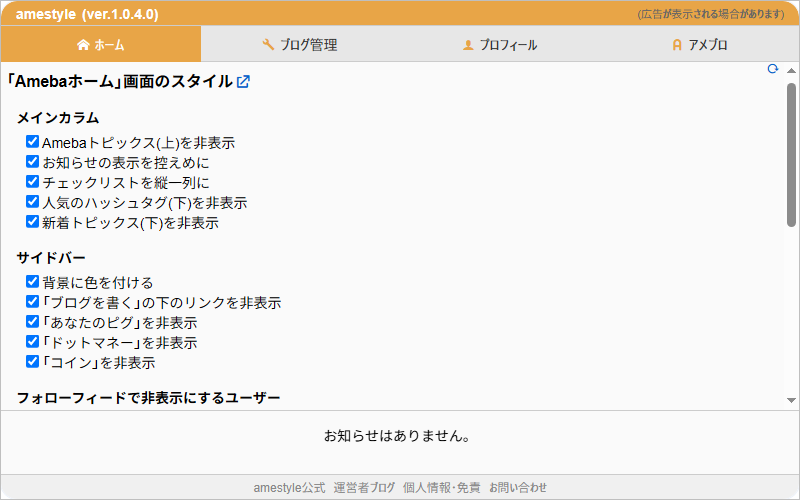Go to the アメブロ tab
The image size is (800, 500).
tap(700, 45)
